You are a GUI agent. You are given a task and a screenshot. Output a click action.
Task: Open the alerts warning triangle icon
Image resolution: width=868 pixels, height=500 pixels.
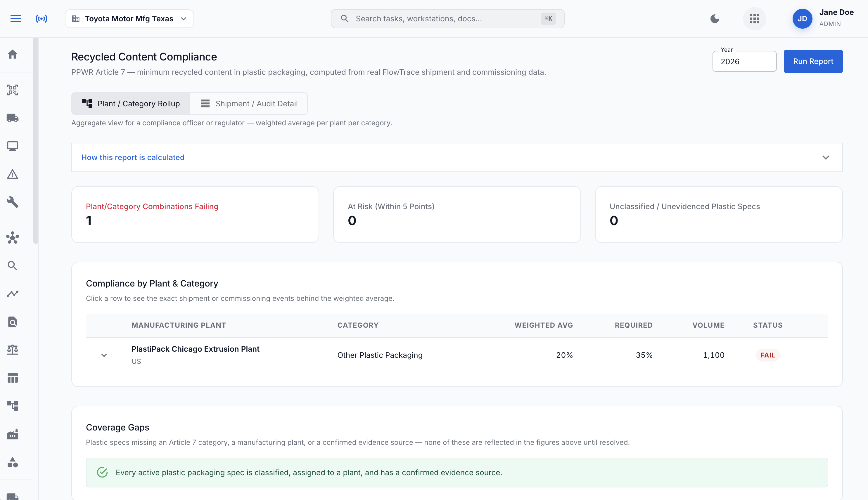coord(13,174)
